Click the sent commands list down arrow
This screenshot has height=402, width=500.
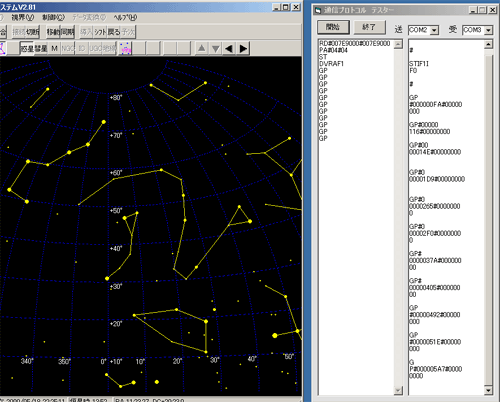point(398,390)
